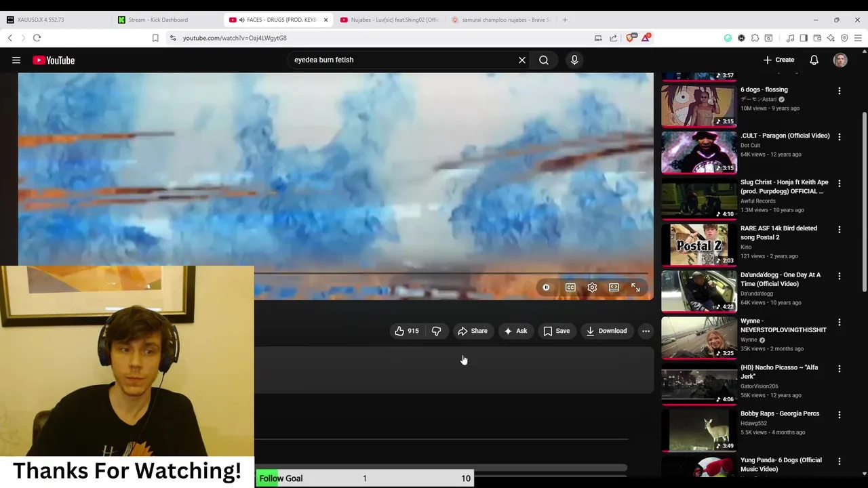Open .CULT Paragon thumbnail

[698, 152]
